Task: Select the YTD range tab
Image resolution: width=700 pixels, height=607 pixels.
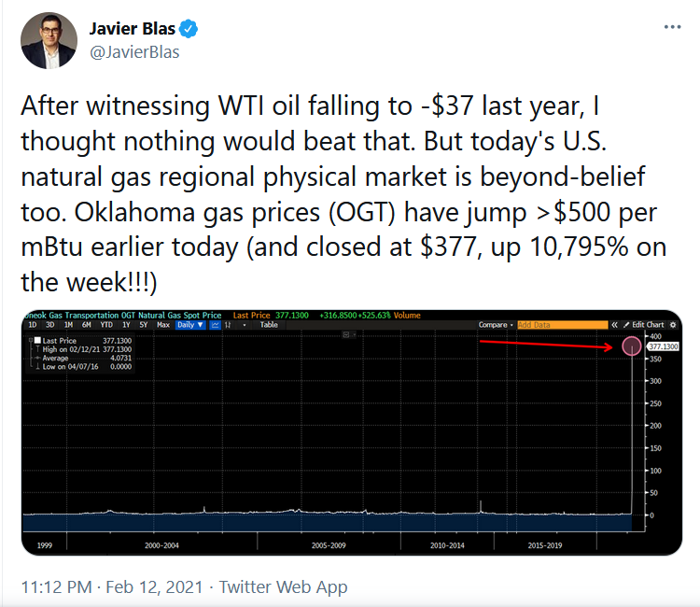Action: [x=108, y=324]
